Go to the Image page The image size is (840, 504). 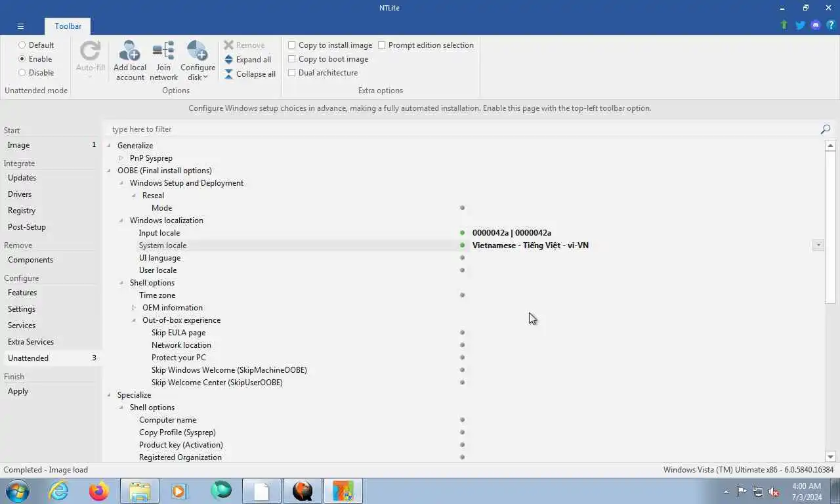coord(51,145)
